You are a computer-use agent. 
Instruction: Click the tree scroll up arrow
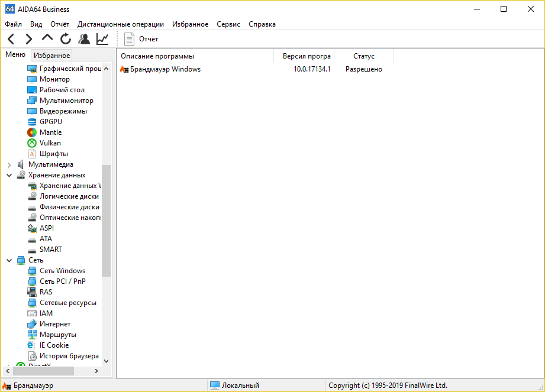(107, 69)
